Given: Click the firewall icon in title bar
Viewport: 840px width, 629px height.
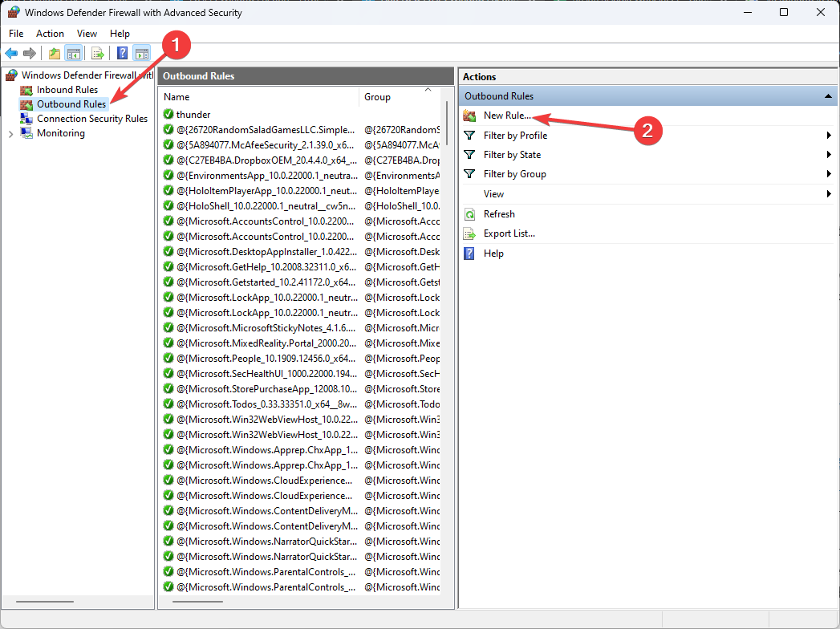Looking at the screenshot, I should (14, 12).
